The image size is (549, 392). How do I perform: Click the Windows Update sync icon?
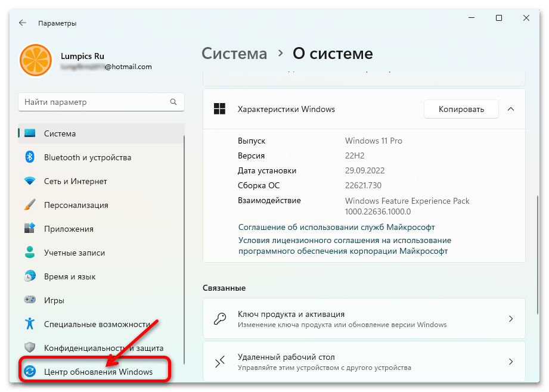point(30,371)
